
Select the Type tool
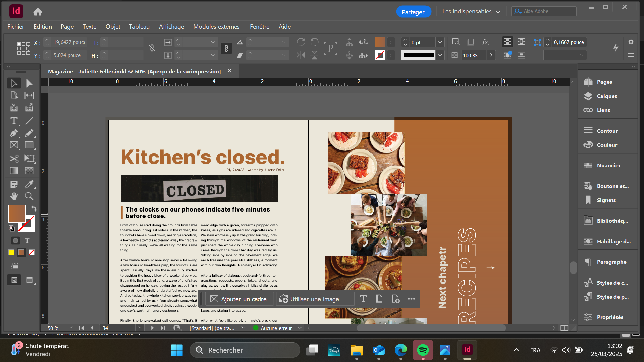14,121
